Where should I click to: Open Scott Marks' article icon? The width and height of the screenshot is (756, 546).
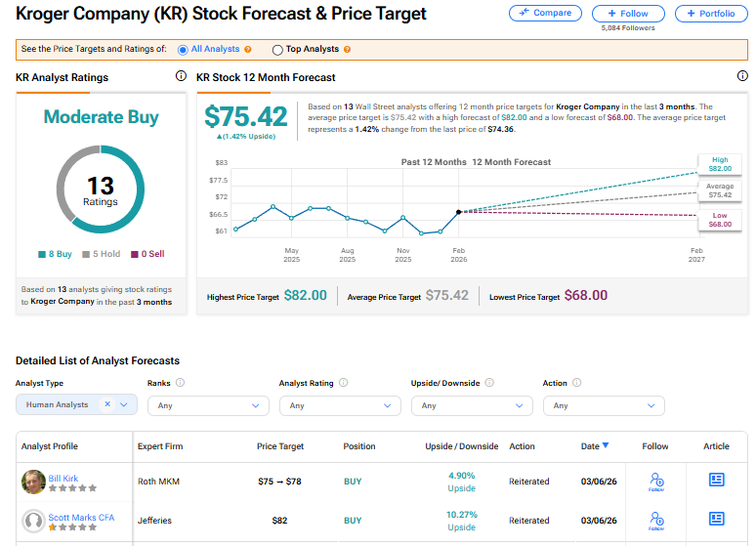(x=716, y=520)
